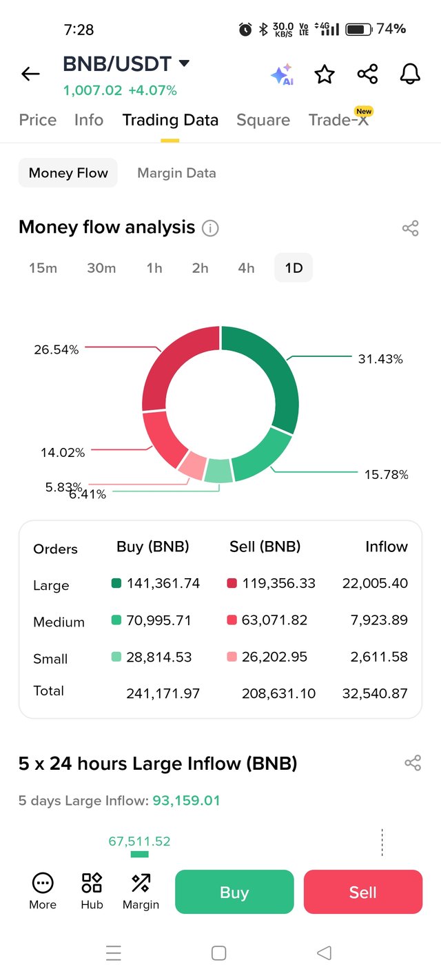Select the 1D time interval

(x=294, y=268)
